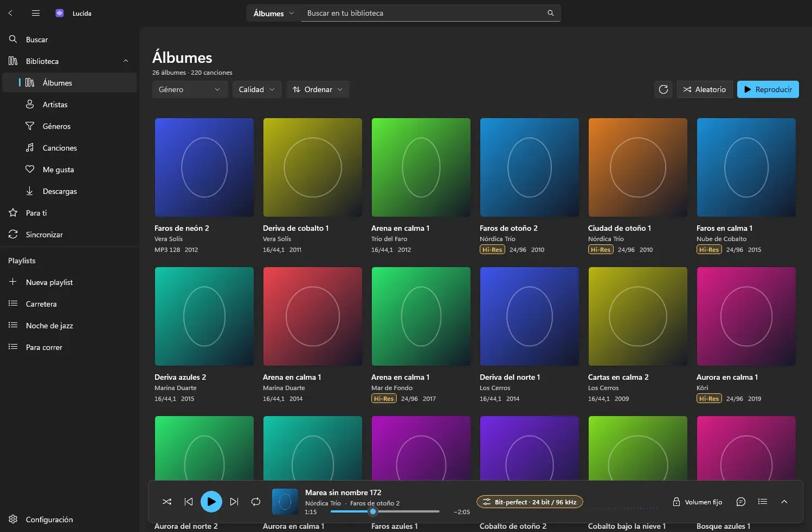Screen dimensions: 812x532
Task: Open the Calidad filter dropdown
Action: coord(257,89)
